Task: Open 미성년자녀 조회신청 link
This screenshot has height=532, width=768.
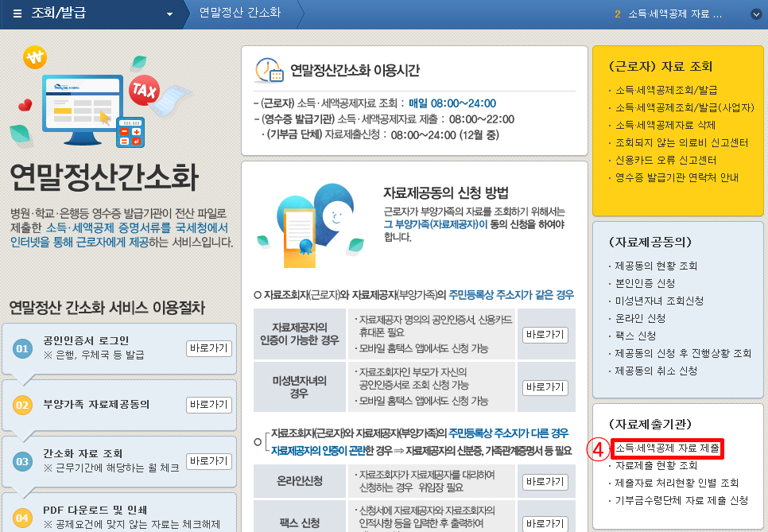Action: (659, 301)
